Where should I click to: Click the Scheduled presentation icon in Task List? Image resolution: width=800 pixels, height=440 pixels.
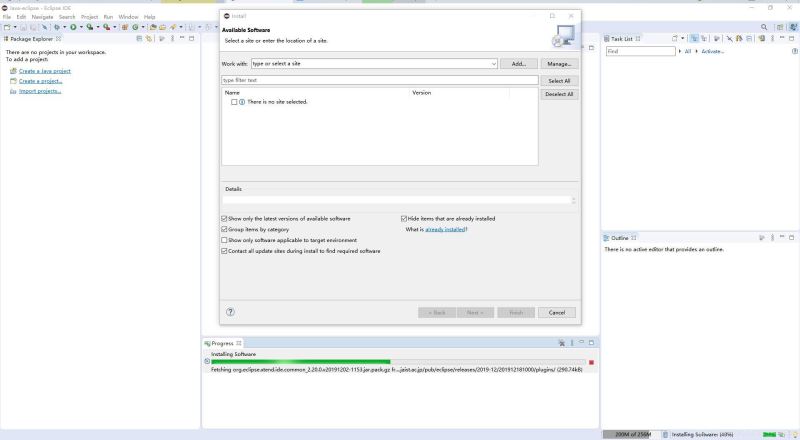[x=704, y=38]
